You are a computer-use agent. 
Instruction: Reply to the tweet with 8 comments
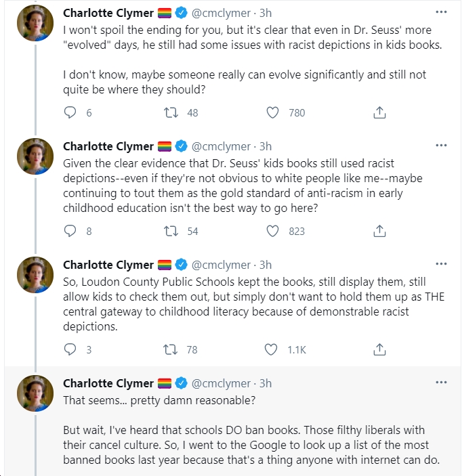70,231
